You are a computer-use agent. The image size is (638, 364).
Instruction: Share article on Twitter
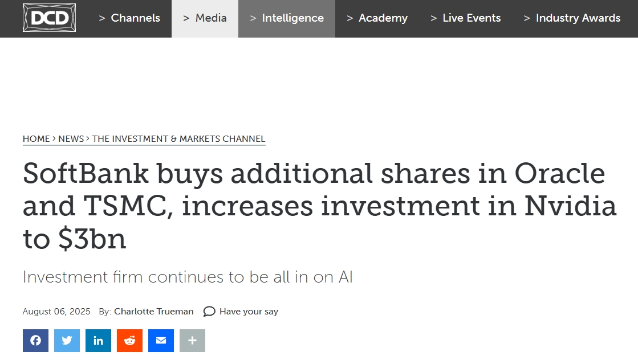click(67, 341)
